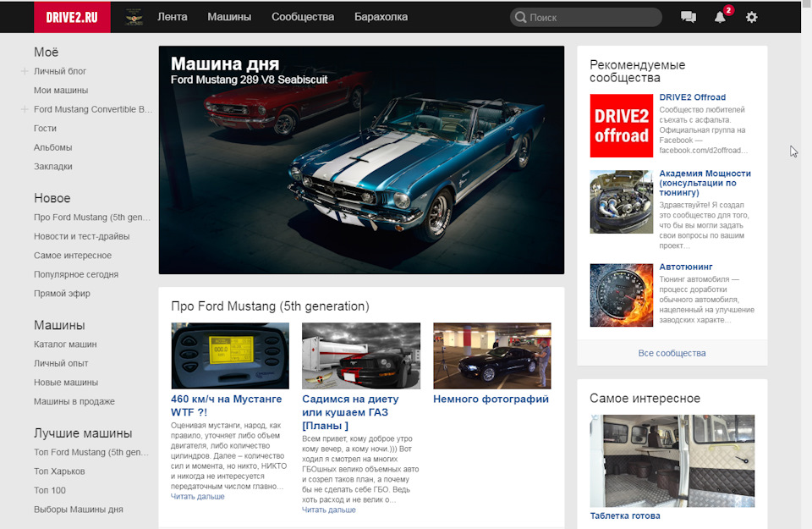Open Гости in sidebar
812x529 pixels.
[45, 129]
